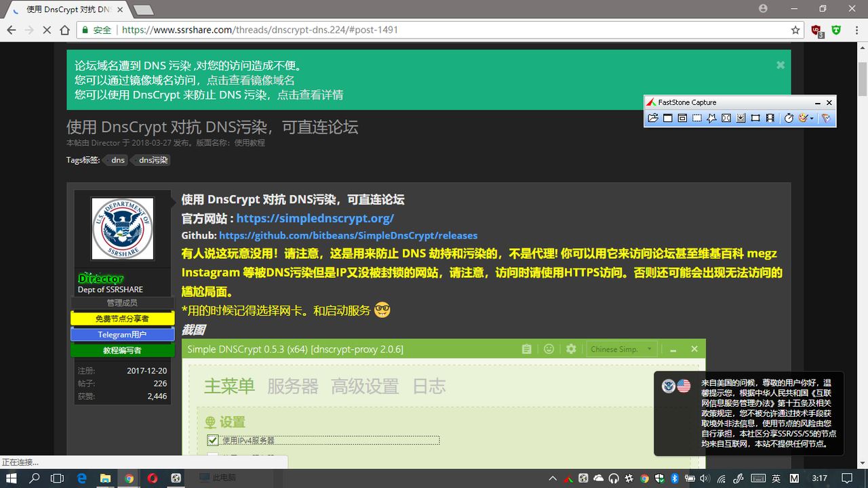Select 高级设置 tab in DNSCrypt image
Screen dimensions: 868x488
click(x=365, y=386)
